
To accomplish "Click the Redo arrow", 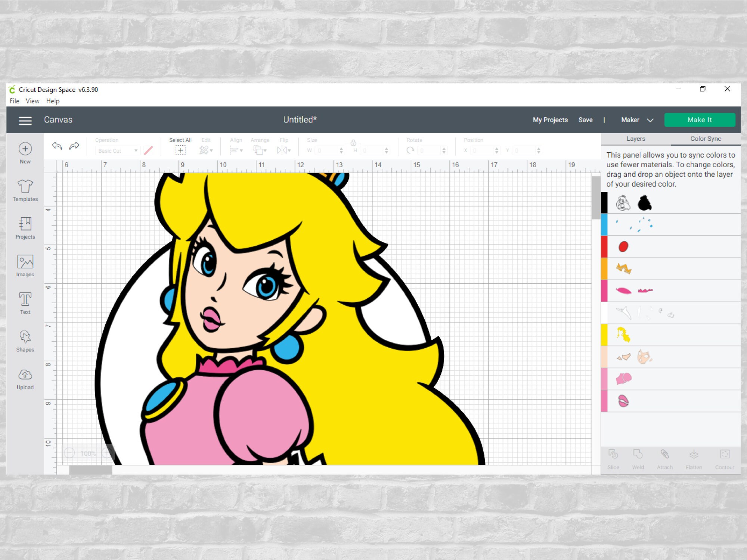I will tap(74, 146).
